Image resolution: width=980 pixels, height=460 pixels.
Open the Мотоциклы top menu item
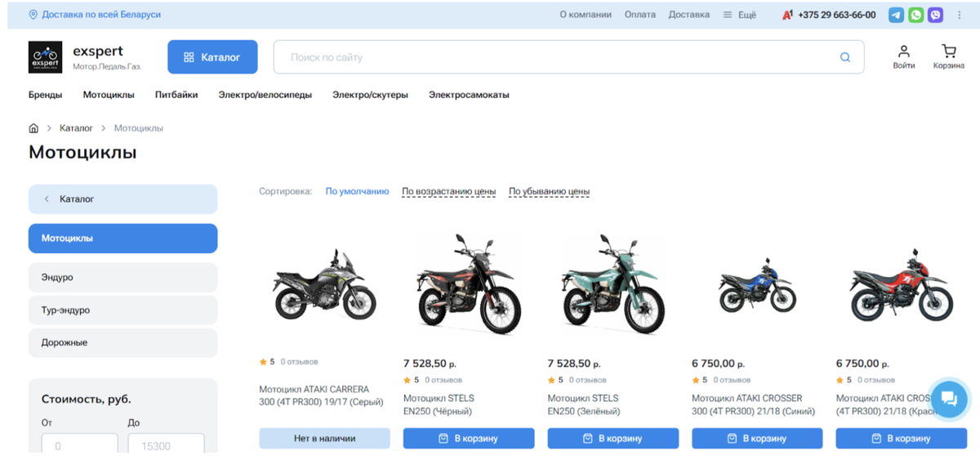pos(109,95)
